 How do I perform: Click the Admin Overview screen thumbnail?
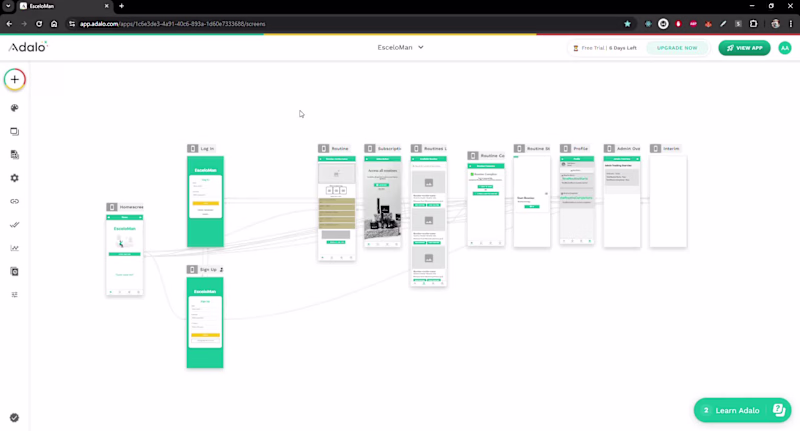click(622, 201)
